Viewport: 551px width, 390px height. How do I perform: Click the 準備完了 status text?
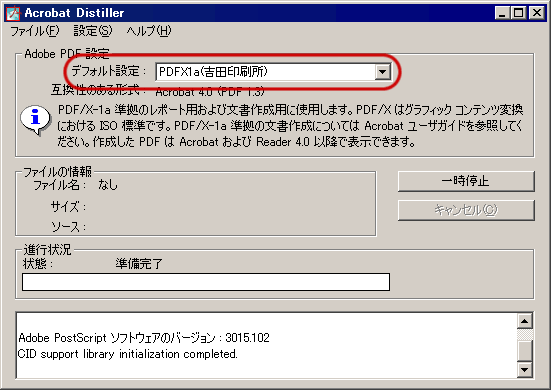point(138,264)
